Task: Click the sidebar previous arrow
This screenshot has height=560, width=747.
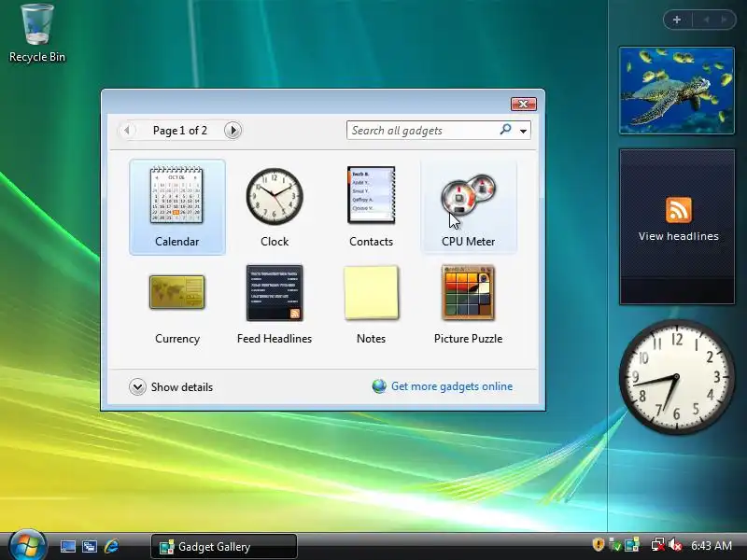Action: click(x=706, y=20)
